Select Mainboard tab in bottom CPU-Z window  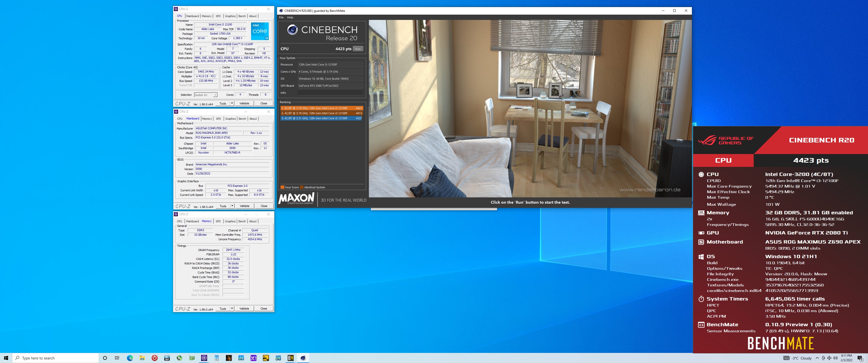(193, 221)
